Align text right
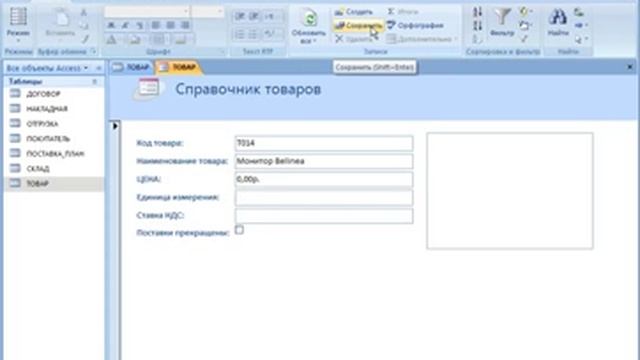 click(185, 25)
